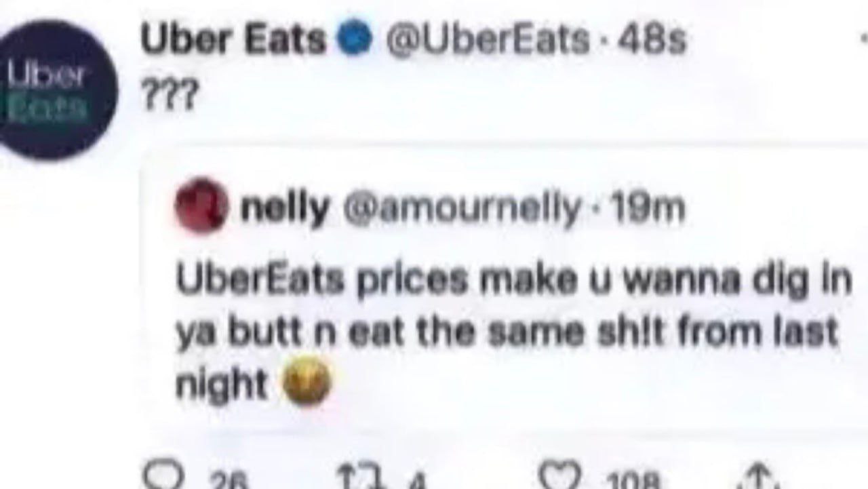The image size is (868, 489).
Task: Open nelly's round profile picture
Action: (x=201, y=204)
